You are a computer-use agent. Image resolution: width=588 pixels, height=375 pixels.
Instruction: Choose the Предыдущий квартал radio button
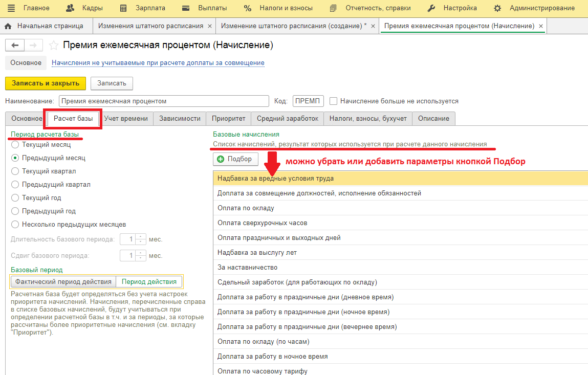(x=15, y=184)
